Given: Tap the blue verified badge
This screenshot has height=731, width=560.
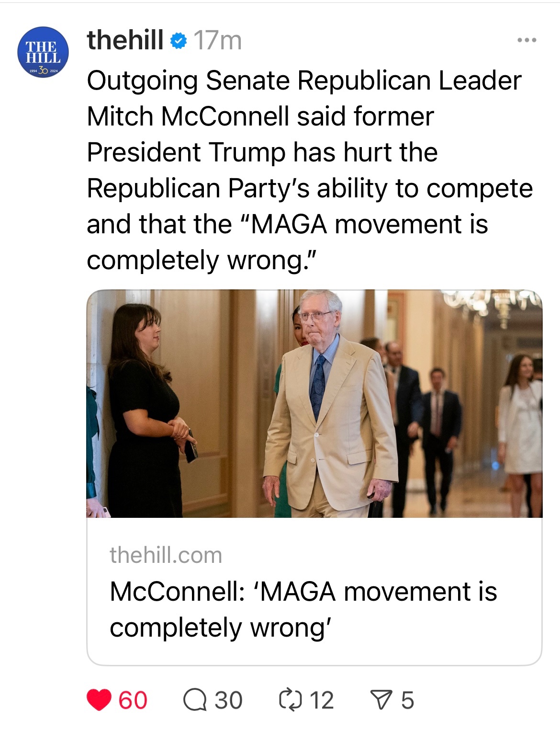Looking at the screenshot, I should click(x=179, y=41).
